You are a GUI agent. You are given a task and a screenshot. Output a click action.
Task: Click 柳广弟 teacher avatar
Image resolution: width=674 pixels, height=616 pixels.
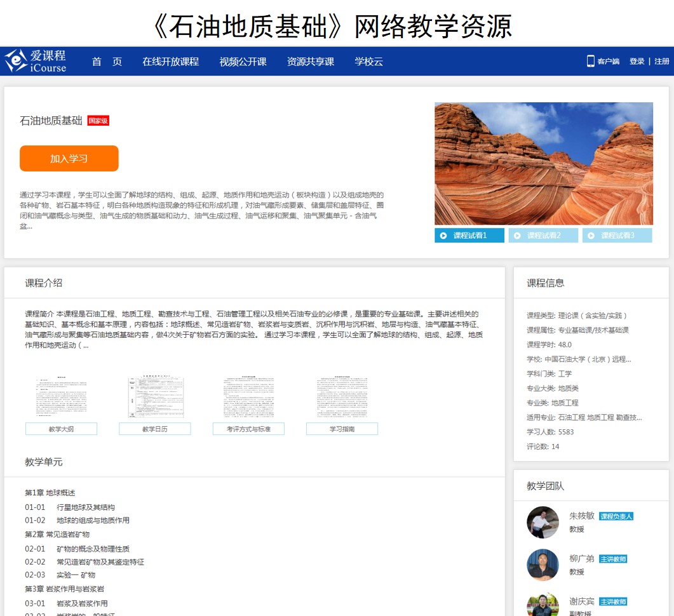coord(543,565)
